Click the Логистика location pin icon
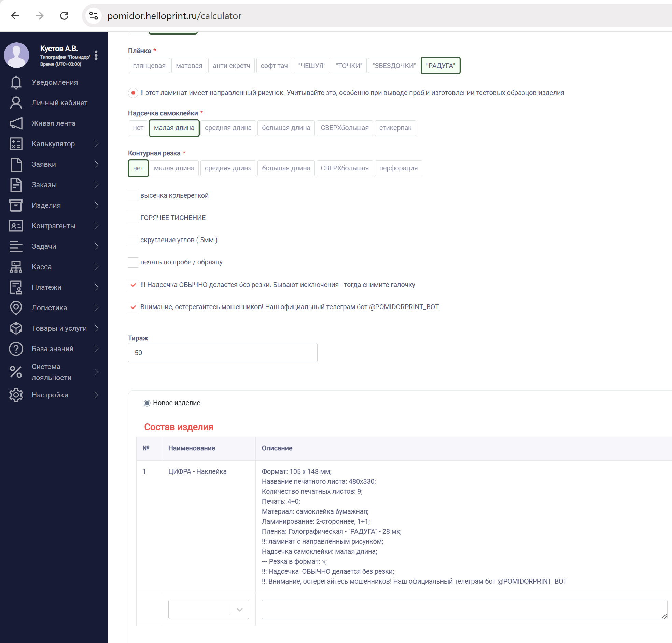This screenshot has height=643, width=672. (16, 308)
